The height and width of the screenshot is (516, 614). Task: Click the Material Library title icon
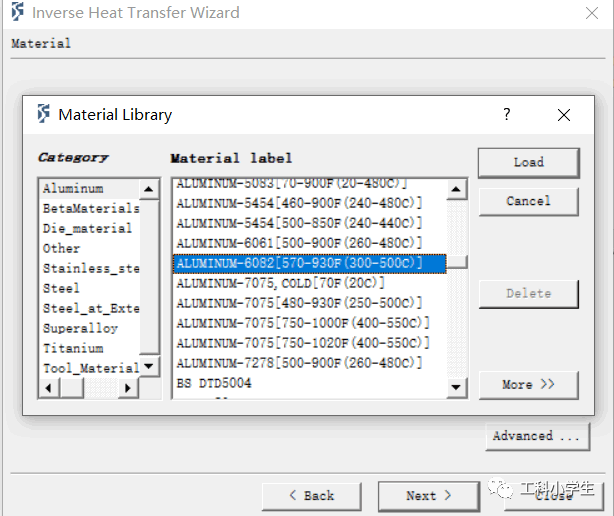pyautogui.click(x=43, y=114)
